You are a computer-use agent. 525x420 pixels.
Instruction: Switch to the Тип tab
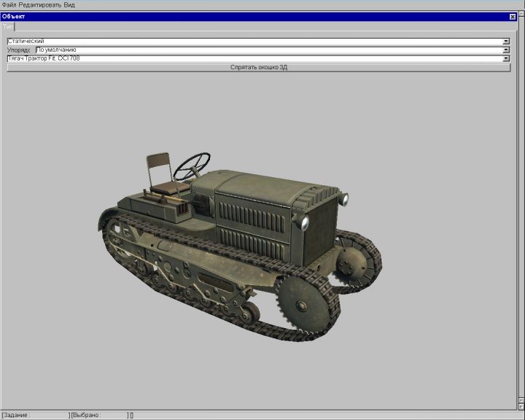tap(8, 26)
